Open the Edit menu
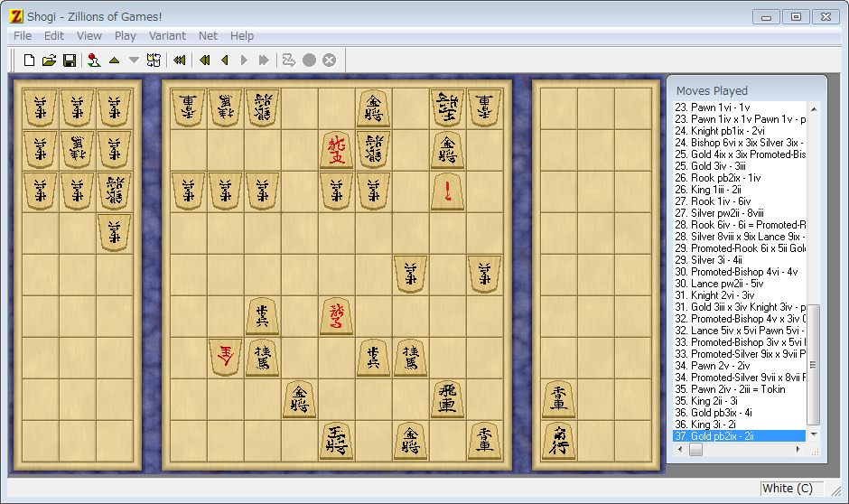The height and width of the screenshot is (504, 849). tap(54, 36)
